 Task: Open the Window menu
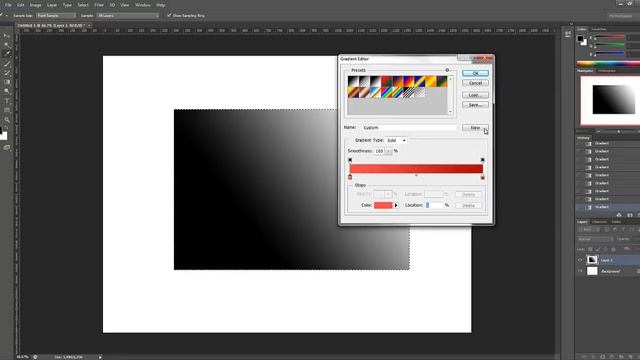coord(143,5)
